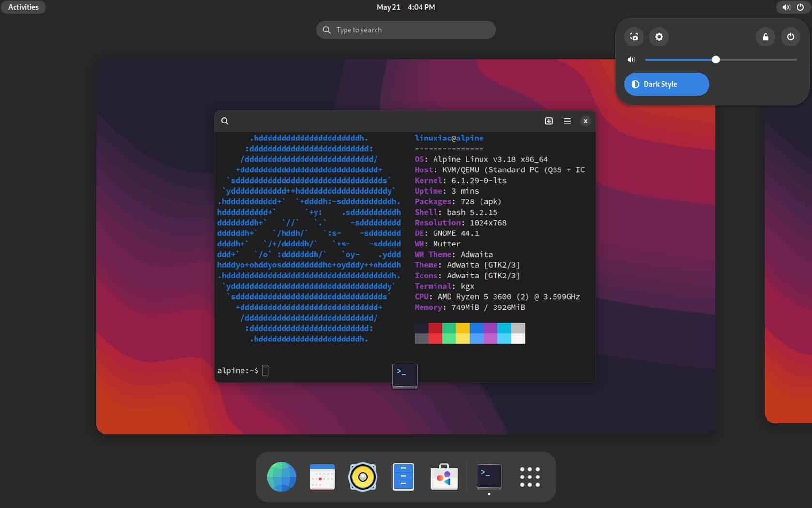Mute audio by clicking the speaker icon
Viewport: 812px width, 508px height.
[631, 59]
